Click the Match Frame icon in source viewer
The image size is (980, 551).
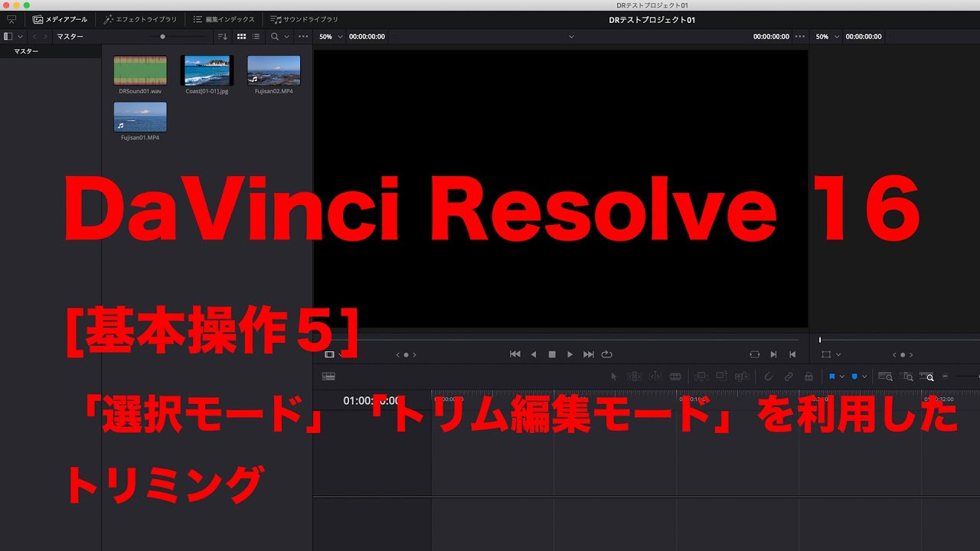[755, 354]
